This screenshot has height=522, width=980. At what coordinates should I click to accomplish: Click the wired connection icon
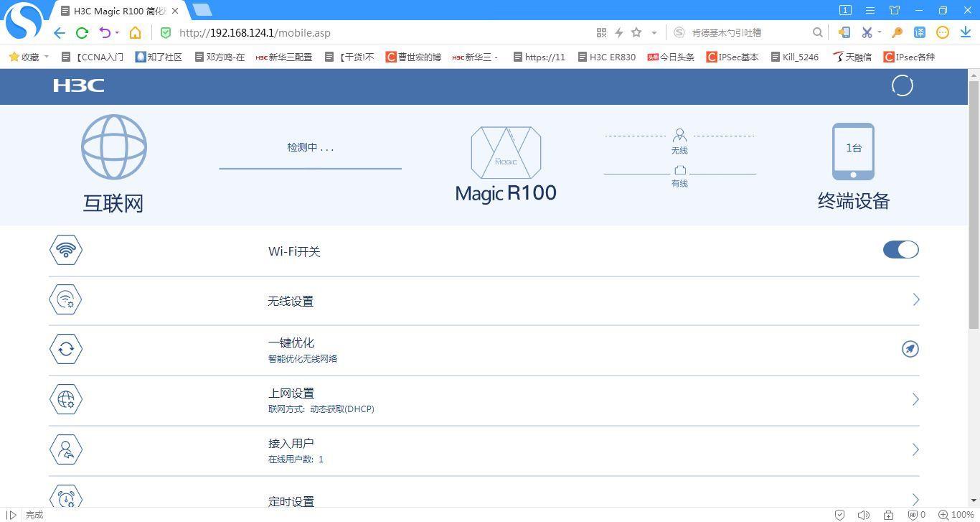tap(679, 170)
